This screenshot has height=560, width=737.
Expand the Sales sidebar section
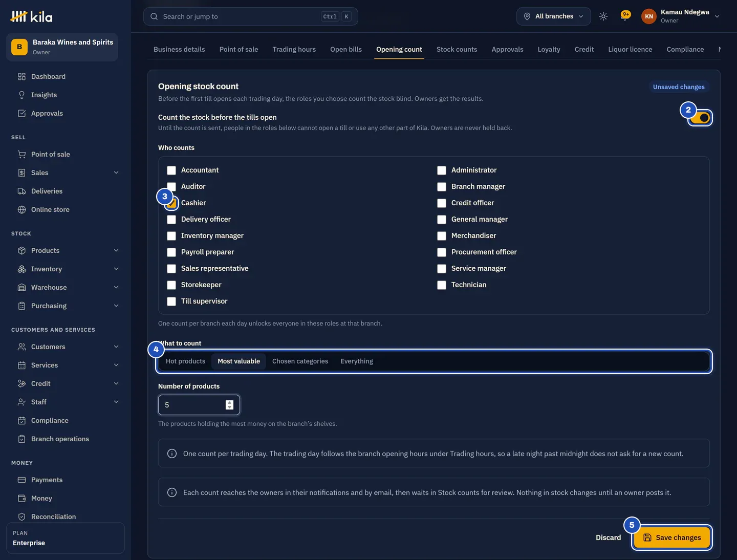116,173
